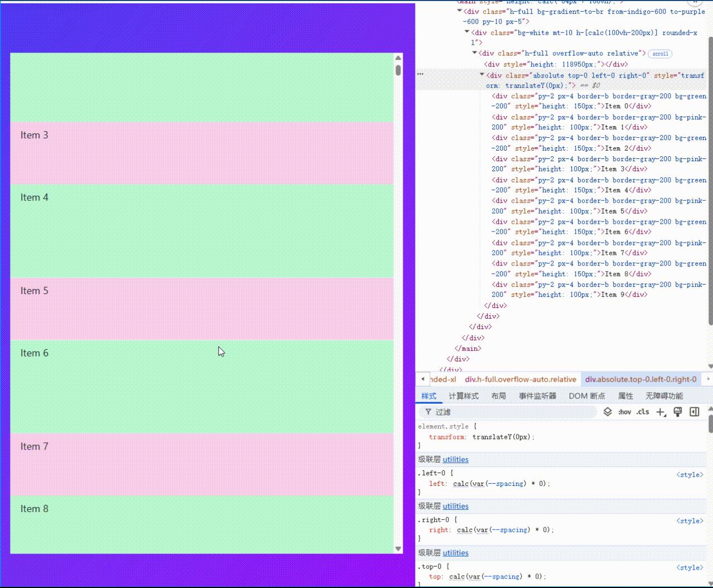Click the page list scrollbar thumb
Image resolution: width=713 pixels, height=588 pixels.
tap(398, 70)
